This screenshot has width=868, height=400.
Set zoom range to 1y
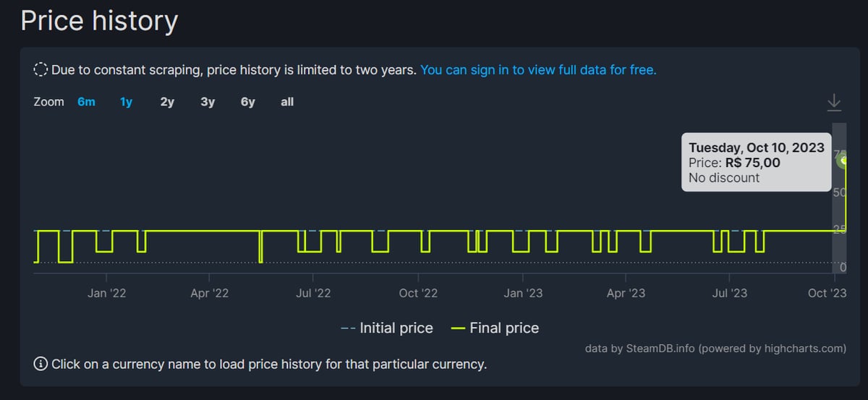tap(126, 102)
